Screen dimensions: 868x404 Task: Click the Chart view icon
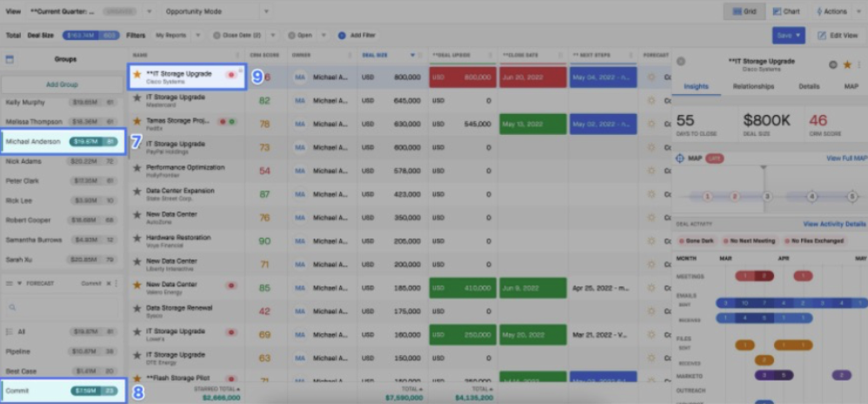point(778,11)
